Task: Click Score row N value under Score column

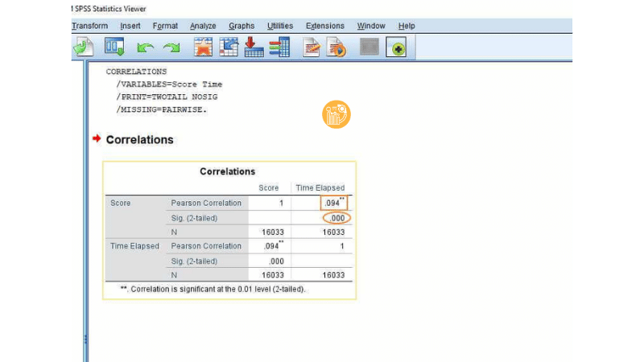Action: tap(273, 232)
